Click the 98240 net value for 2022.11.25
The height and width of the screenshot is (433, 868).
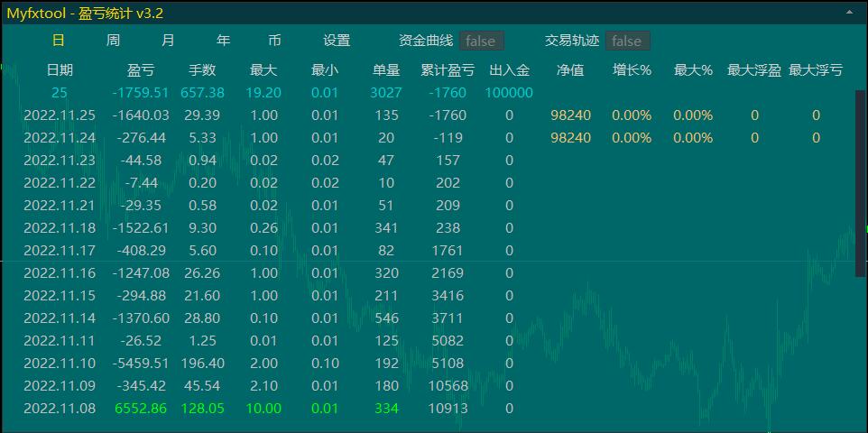571,115
